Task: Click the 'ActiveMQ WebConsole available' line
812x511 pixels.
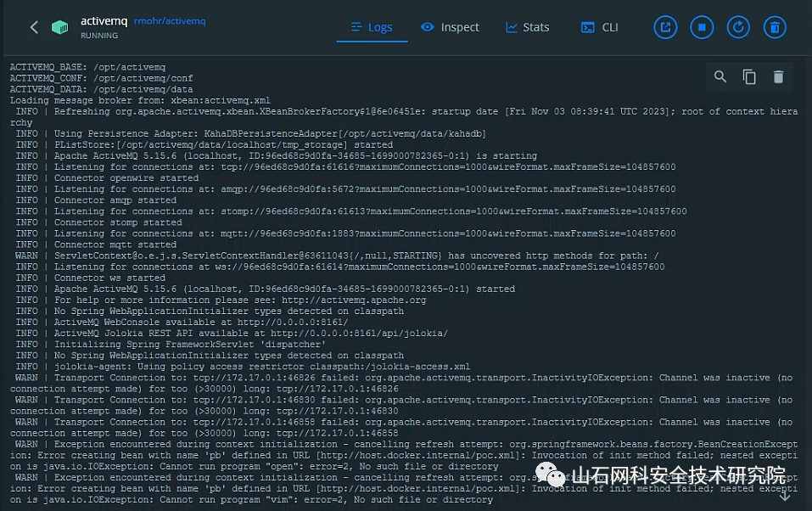Action: tap(182, 323)
